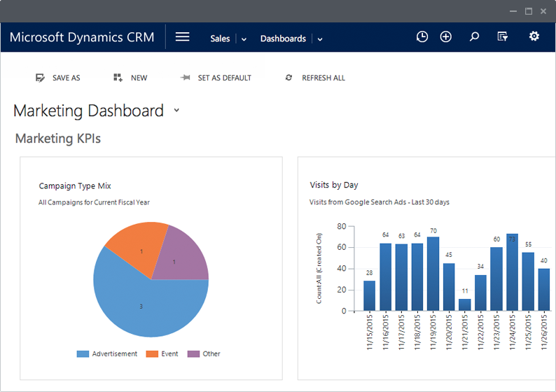Click the CountAll (Created On) axis label
Viewport: 556px width, 392px height.
[319, 268]
